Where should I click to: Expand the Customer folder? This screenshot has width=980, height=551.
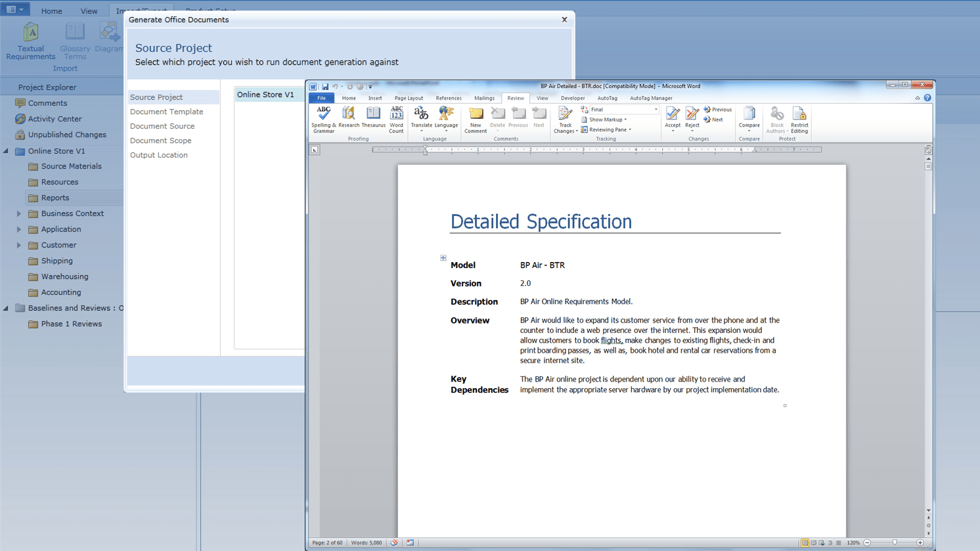[x=18, y=245]
